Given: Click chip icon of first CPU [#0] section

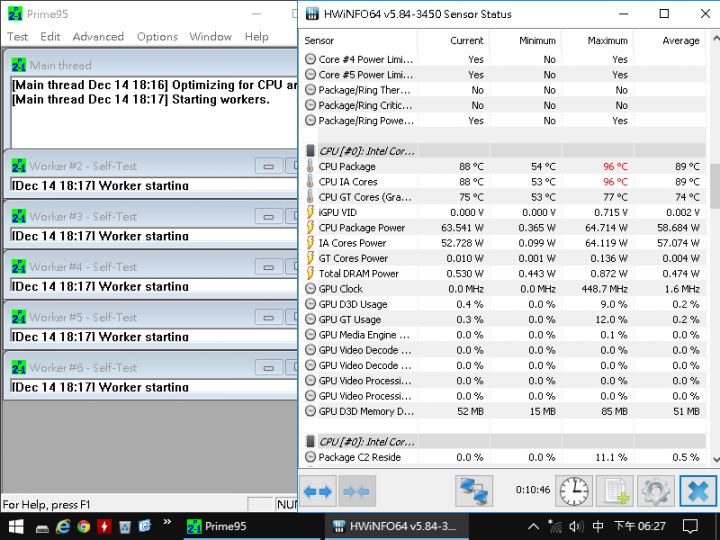Looking at the screenshot, I should click(310, 151).
